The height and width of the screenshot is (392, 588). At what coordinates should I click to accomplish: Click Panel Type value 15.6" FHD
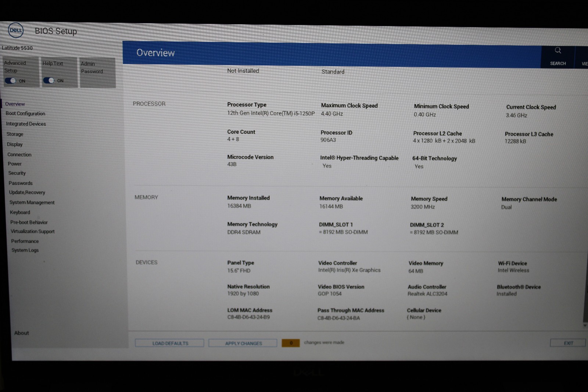click(x=239, y=271)
